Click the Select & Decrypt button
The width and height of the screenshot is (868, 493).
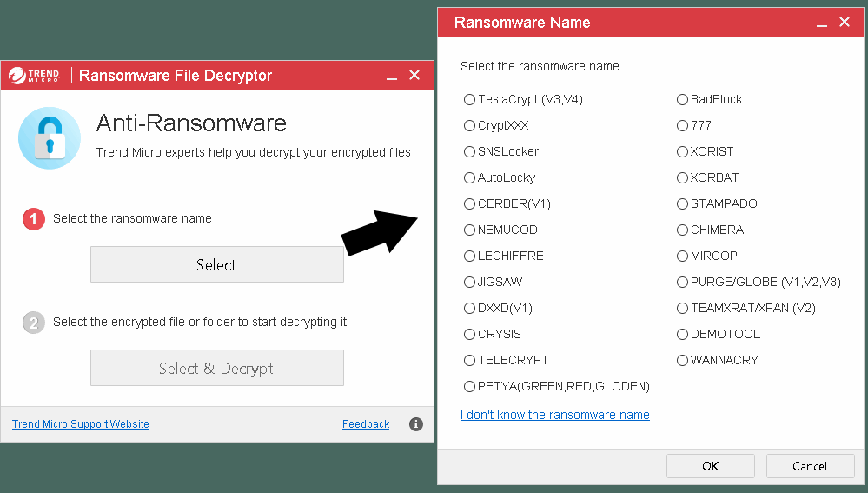click(217, 368)
